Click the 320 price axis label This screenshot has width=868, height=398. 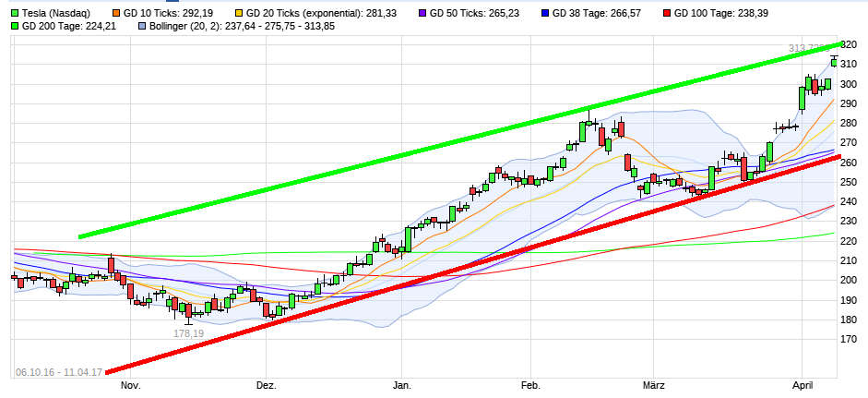(850, 45)
